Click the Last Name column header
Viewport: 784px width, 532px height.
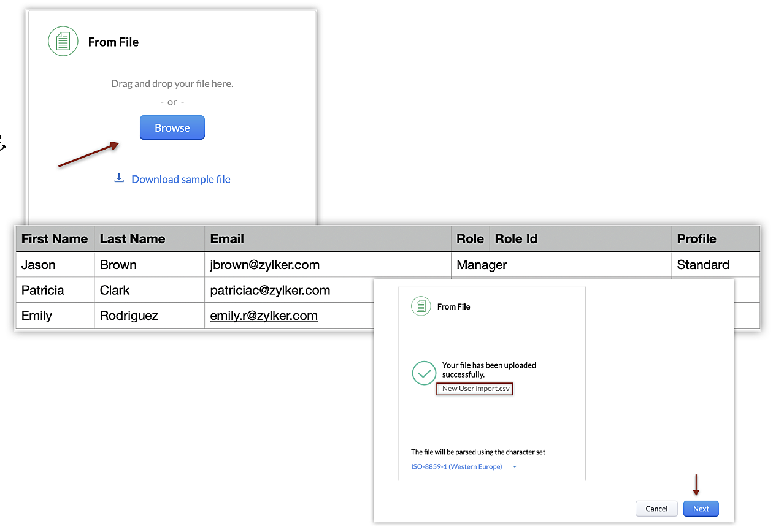(133, 239)
